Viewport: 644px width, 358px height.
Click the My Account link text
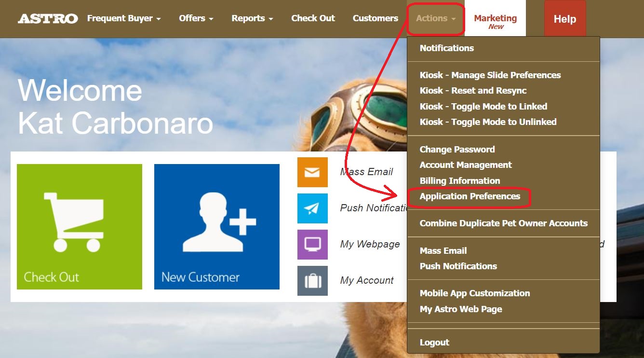tap(367, 280)
